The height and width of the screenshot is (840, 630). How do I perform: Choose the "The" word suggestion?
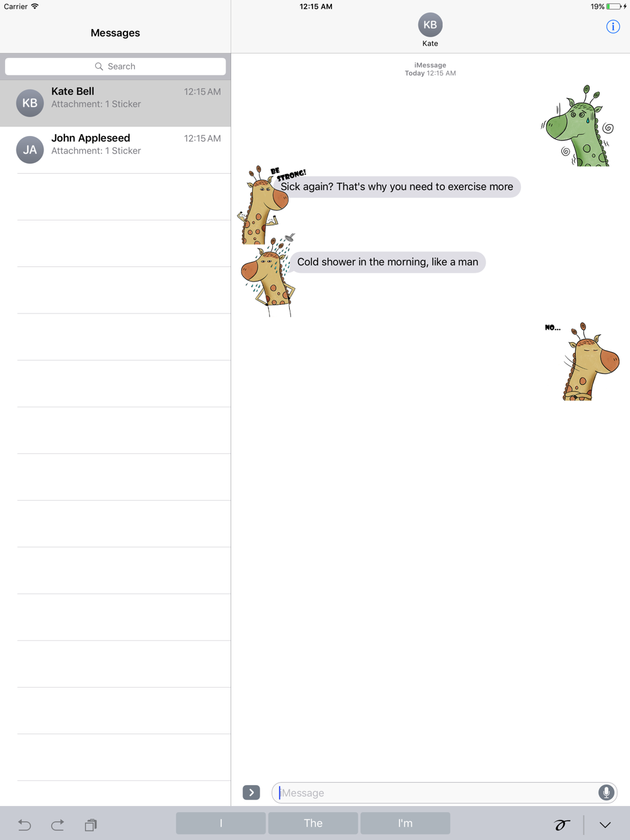pyautogui.click(x=313, y=823)
